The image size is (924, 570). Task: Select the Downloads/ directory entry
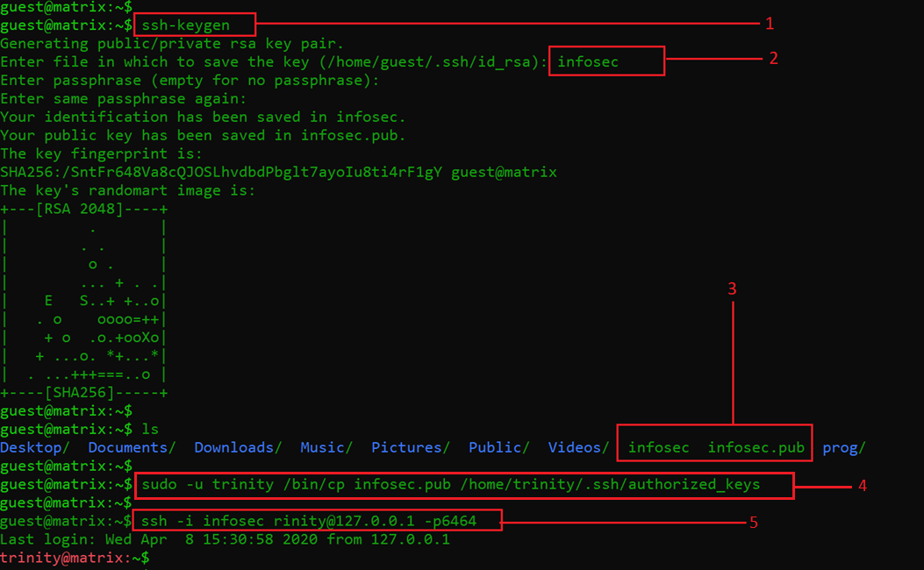(x=238, y=447)
